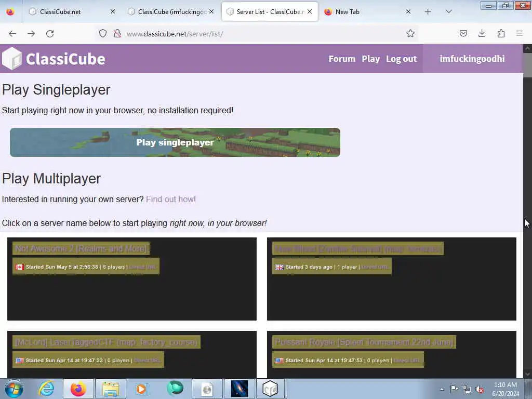Bookmark this page with the star
The width and height of the screenshot is (532, 399).
[410, 33]
